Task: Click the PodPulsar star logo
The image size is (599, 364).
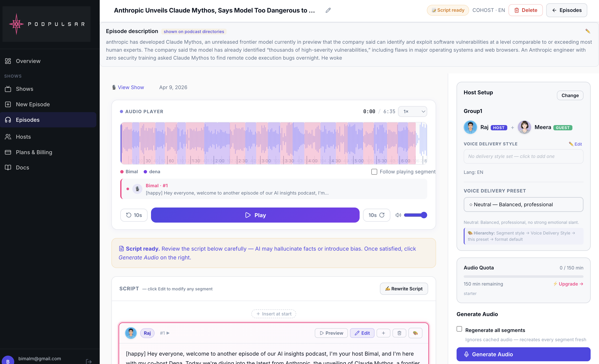Action: coord(16,24)
